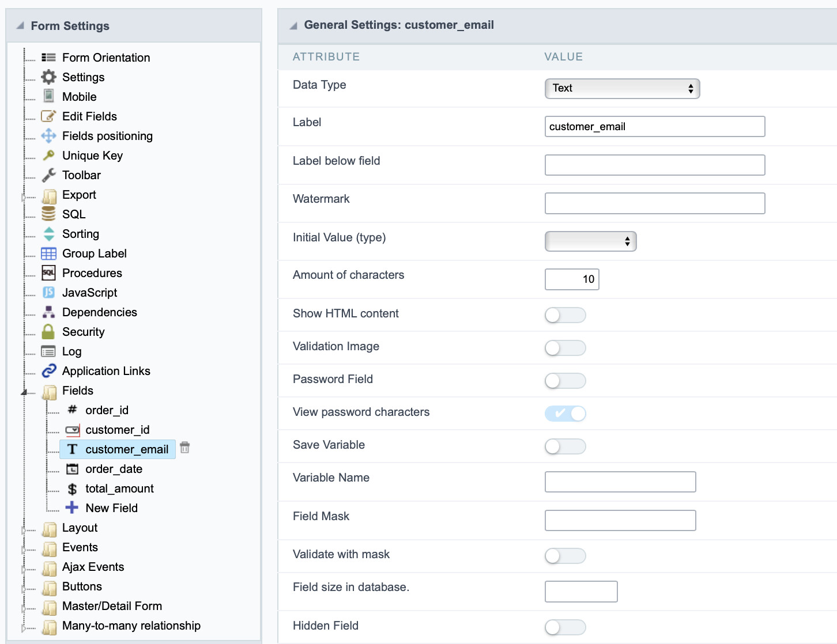Expand the Events folder in tree
Image resolution: width=837 pixels, height=644 pixels.
(x=24, y=548)
